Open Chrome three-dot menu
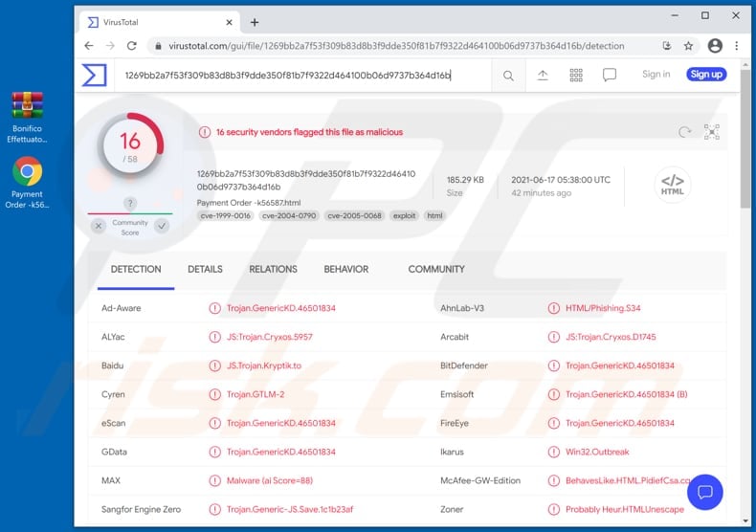The image size is (756, 532). pyautogui.click(x=736, y=46)
